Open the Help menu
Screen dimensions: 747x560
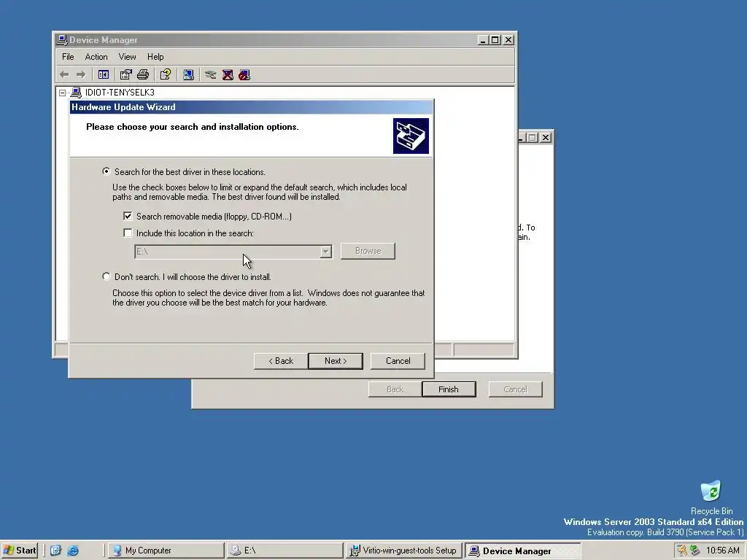155,57
